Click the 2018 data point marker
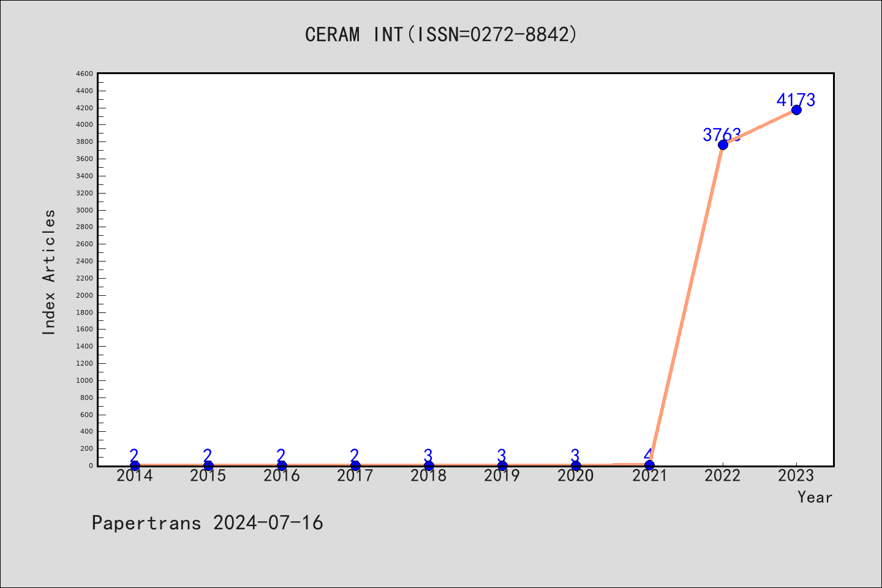The image size is (882, 588). [429, 466]
